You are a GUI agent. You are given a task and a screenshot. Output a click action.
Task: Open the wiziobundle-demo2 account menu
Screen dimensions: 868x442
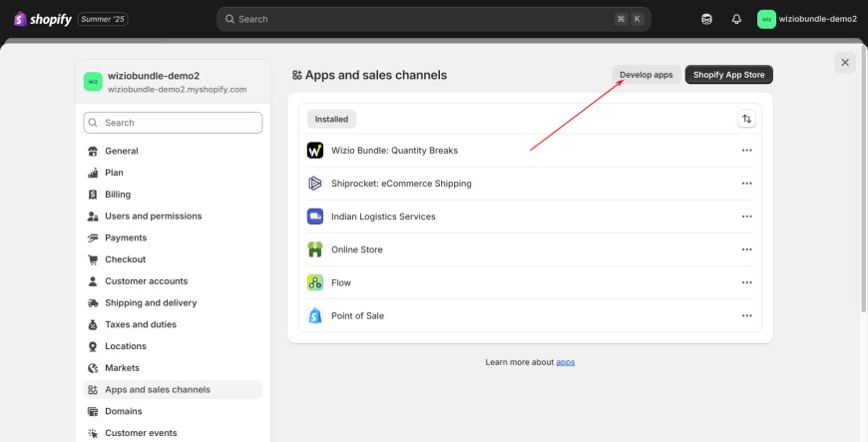point(807,19)
